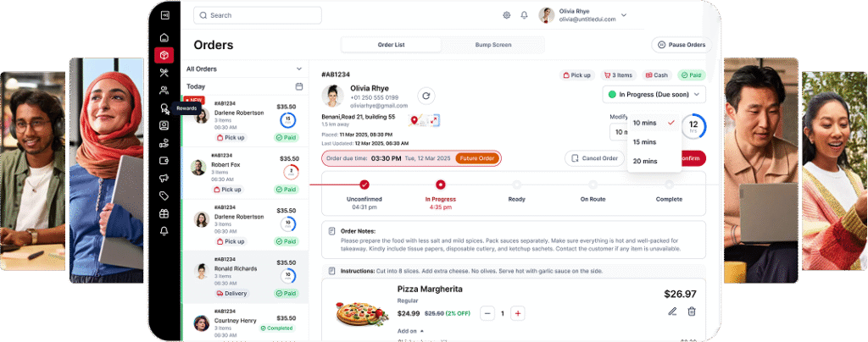Open the calendar icon next to Today
The height and width of the screenshot is (342, 868).
299,86
